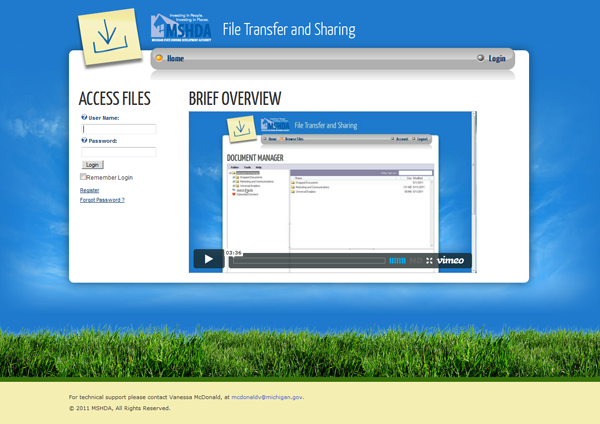This screenshot has width=600, height=424.
Task: Click the gray bullet beside Login
Action: click(480, 58)
